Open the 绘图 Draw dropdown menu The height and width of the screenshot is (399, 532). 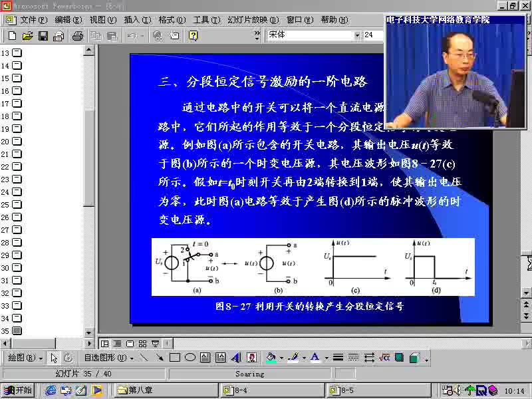[x=25, y=358]
